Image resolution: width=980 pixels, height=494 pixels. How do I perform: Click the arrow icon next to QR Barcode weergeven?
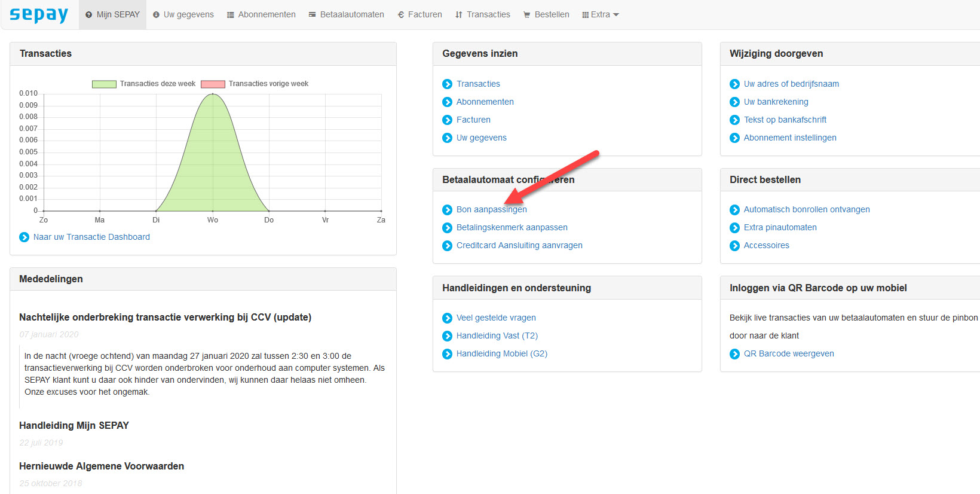click(734, 354)
